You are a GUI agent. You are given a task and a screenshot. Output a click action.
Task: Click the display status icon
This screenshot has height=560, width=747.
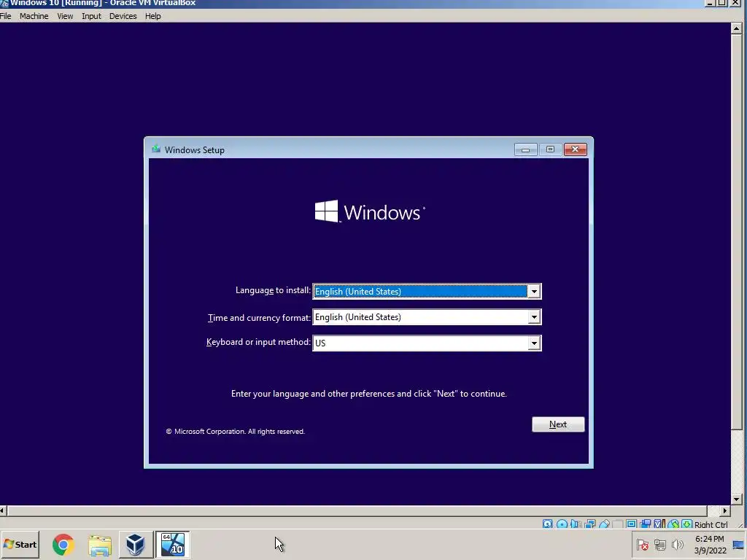coord(631,524)
